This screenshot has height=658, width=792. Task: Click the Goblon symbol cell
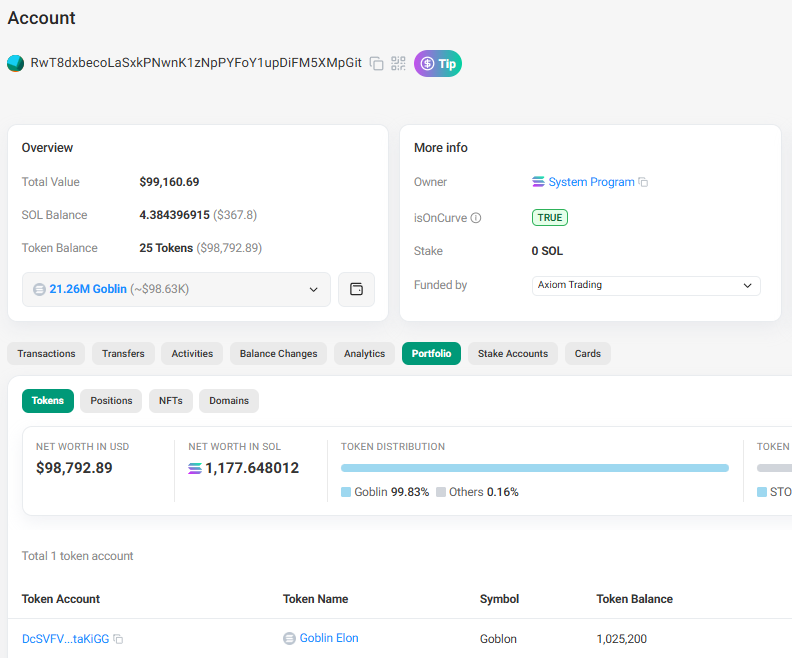pos(498,639)
